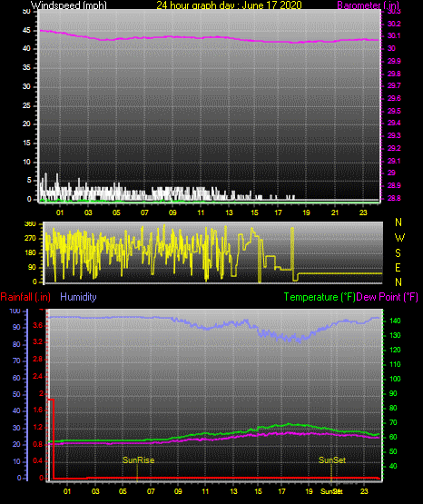Click the S wind direction label

click(x=398, y=253)
